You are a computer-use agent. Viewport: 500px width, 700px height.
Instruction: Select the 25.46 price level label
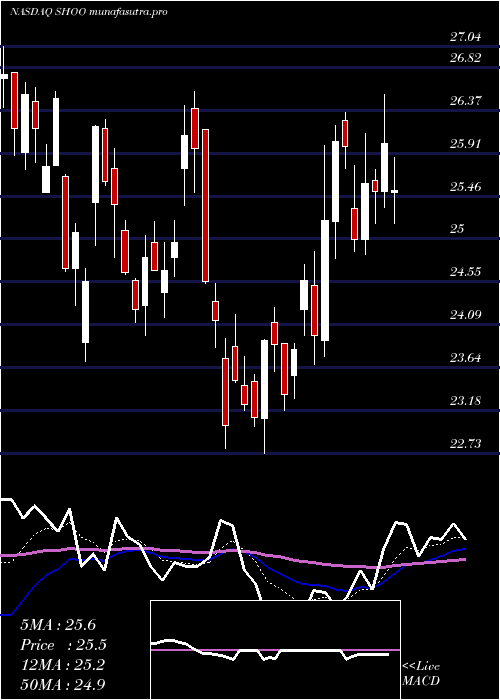click(x=466, y=187)
